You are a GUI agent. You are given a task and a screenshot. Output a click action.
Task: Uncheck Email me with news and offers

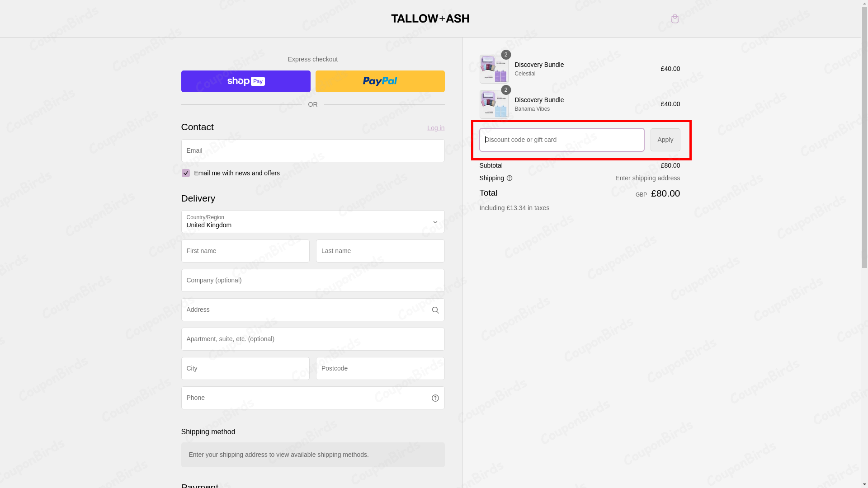(x=185, y=173)
